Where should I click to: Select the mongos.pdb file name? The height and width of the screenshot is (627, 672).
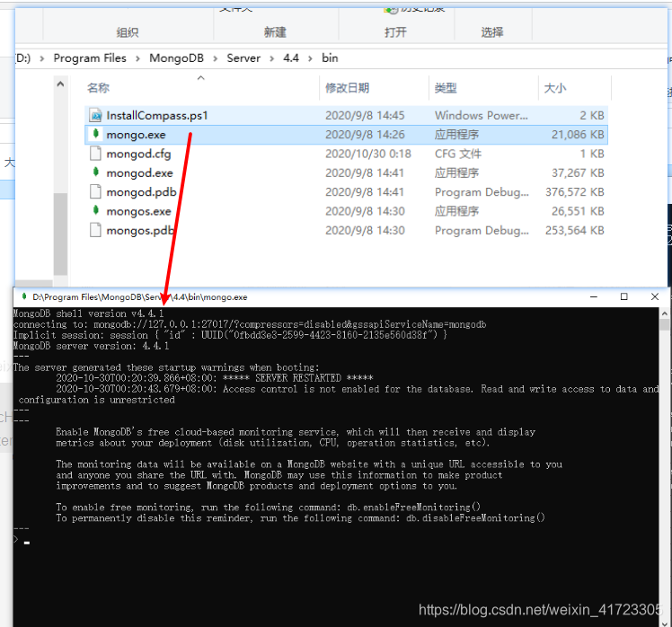tap(140, 231)
